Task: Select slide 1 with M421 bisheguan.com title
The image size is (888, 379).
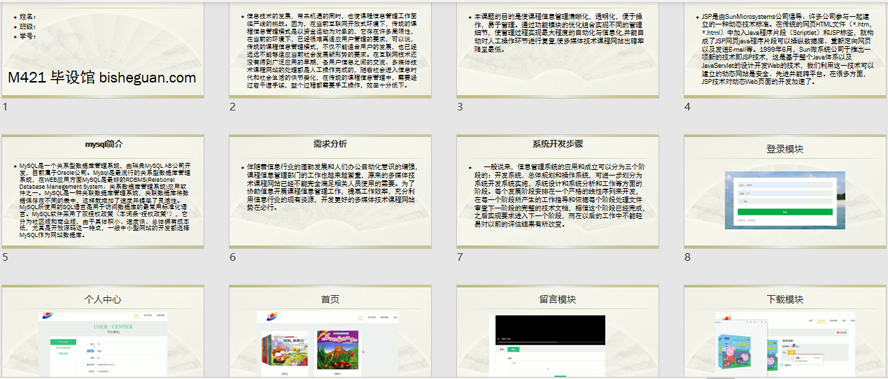Action: [x=103, y=49]
